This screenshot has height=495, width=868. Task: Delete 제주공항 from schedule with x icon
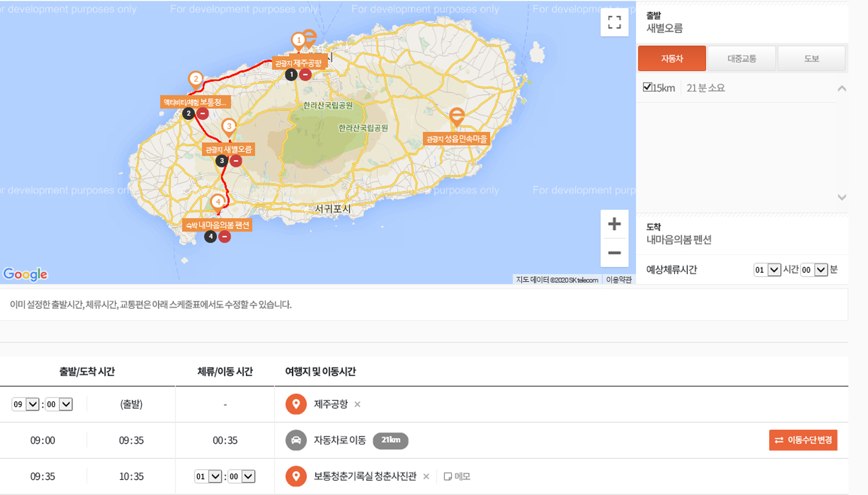(358, 404)
